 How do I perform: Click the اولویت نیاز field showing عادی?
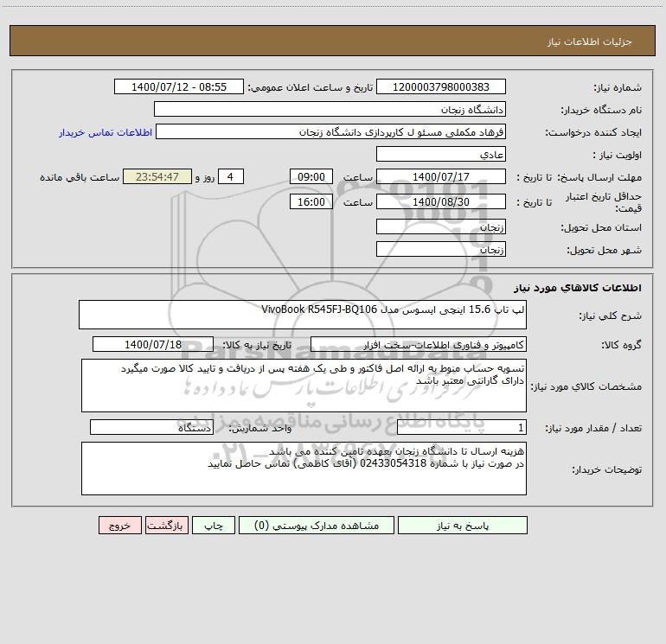coord(441,154)
